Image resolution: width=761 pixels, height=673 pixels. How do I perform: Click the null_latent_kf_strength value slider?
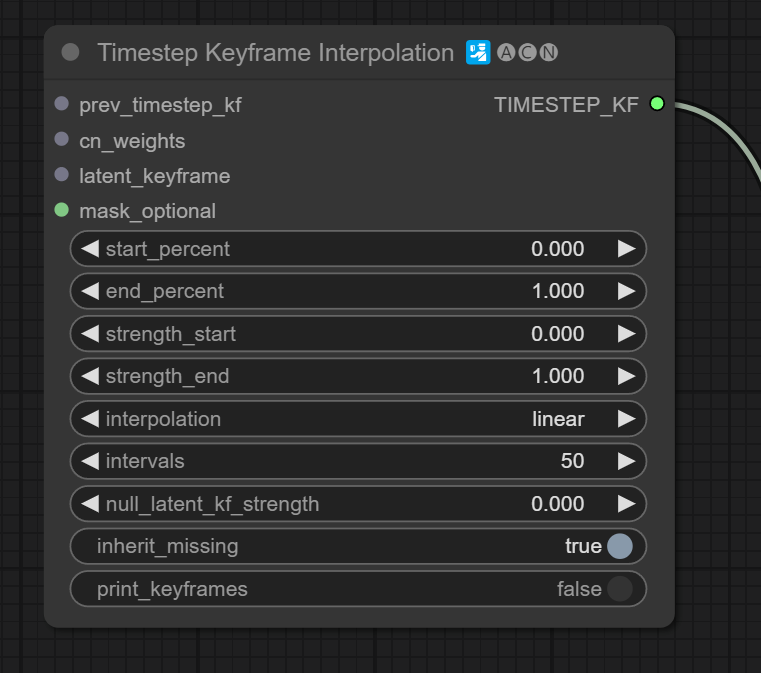[358, 504]
